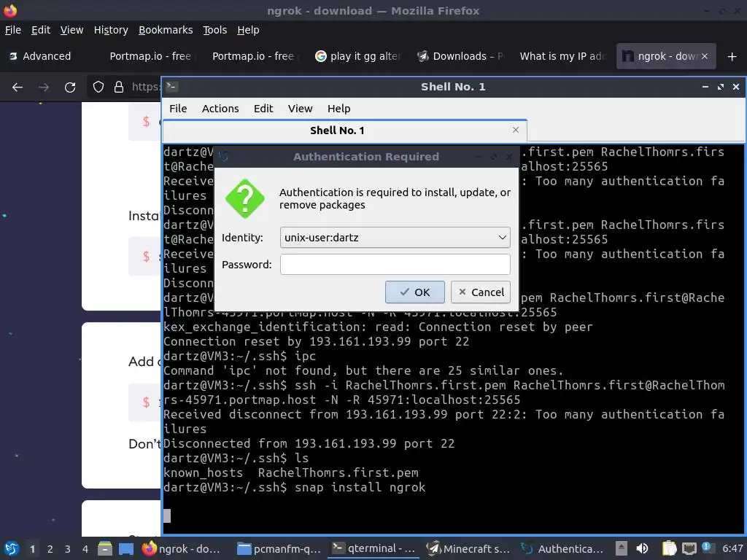The height and width of the screenshot is (560, 747).
Task: Switch to workspace 3 in the taskbar
Action: (x=68, y=549)
